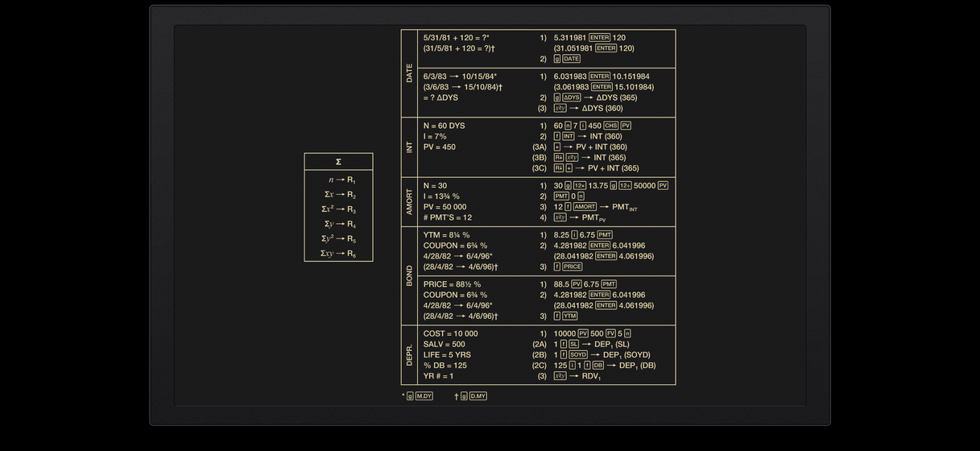Click ENTER key after 5.311981
The width and height of the screenshot is (980, 451).
pyautogui.click(x=599, y=38)
